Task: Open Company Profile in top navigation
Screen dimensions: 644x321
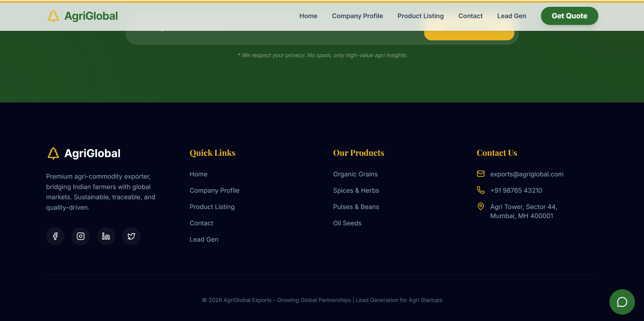Action: coord(357,16)
